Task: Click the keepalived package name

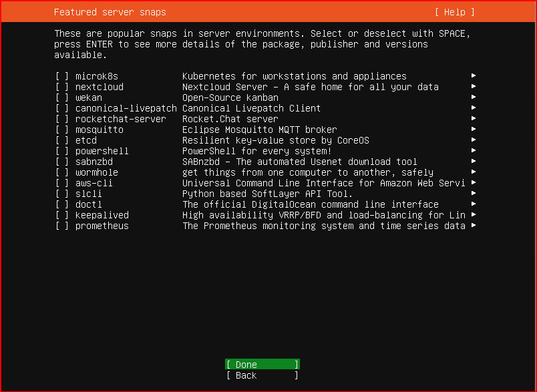Action: coord(102,215)
